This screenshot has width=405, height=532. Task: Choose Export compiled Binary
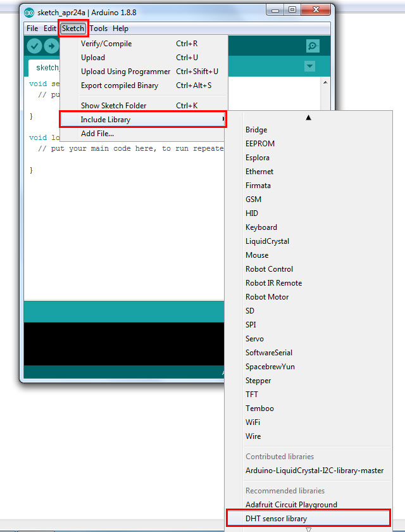pyautogui.click(x=144, y=85)
